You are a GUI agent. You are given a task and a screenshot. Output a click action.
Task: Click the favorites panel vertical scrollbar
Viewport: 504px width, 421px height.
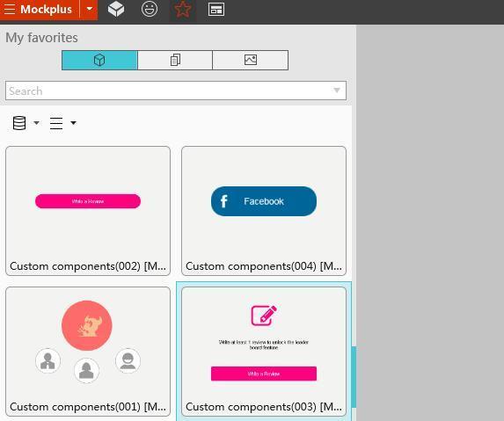[x=354, y=377]
